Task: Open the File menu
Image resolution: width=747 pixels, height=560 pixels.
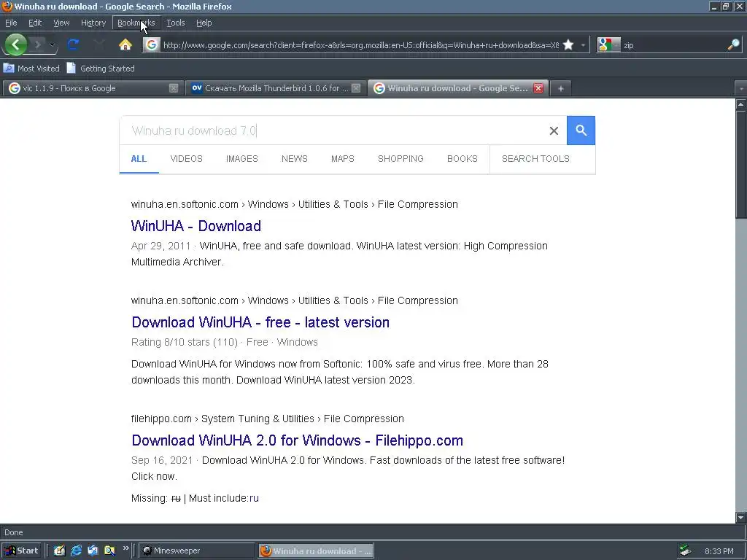Action: click(x=11, y=23)
